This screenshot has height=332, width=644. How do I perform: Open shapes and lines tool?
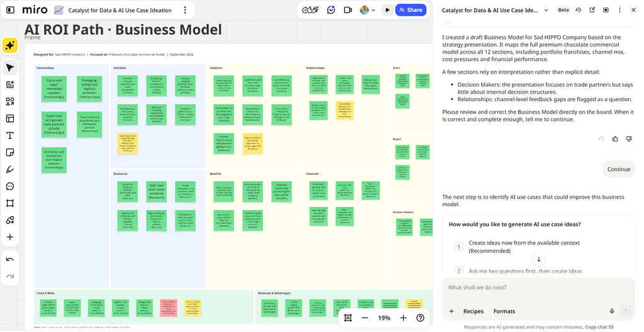tap(10, 101)
